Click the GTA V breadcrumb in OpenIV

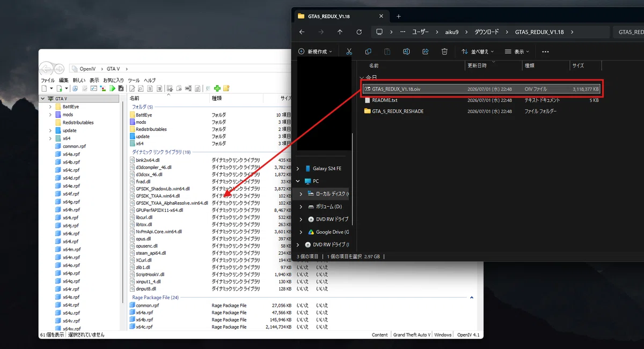(x=113, y=69)
